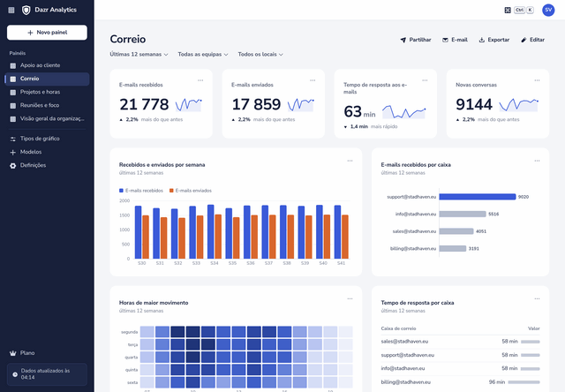Click the segunda heatmap row label
The width and height of the screenshot is (565, 392).
pos(130,332)
